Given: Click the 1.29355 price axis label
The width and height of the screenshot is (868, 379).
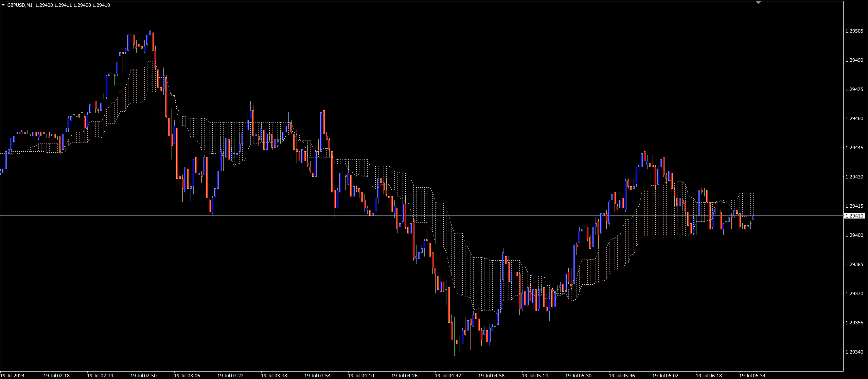Looking at the screenshot, I should (854, 323).
